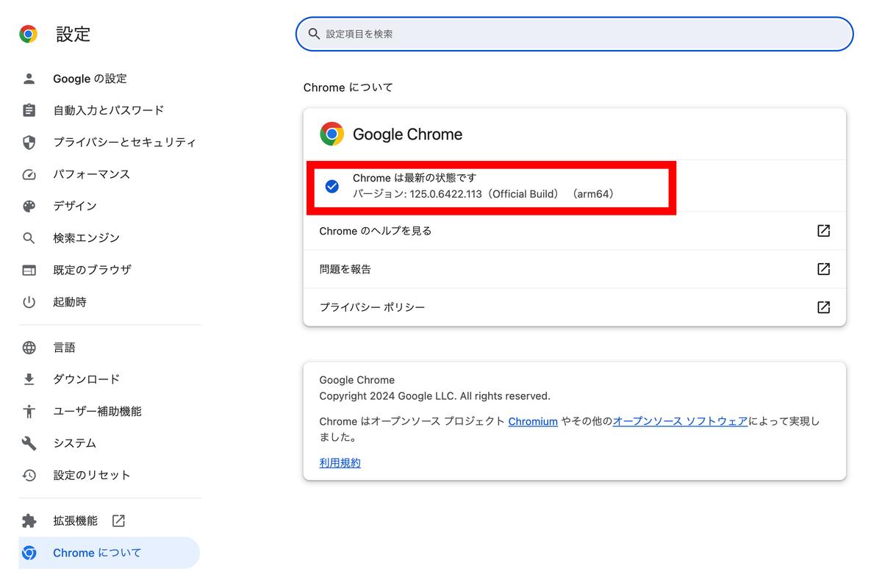Select the 起動時 power icon
The image size is (882, 588).
click(29, 301)
